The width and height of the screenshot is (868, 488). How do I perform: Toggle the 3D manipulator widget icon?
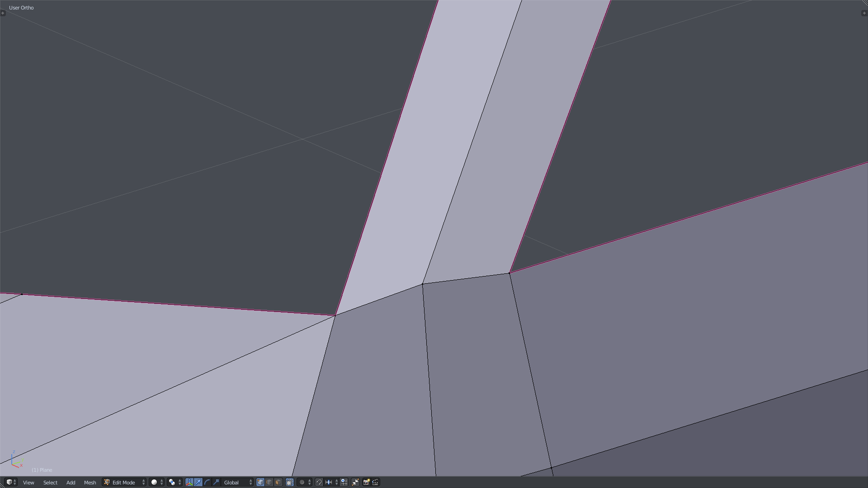pos(189,482)
